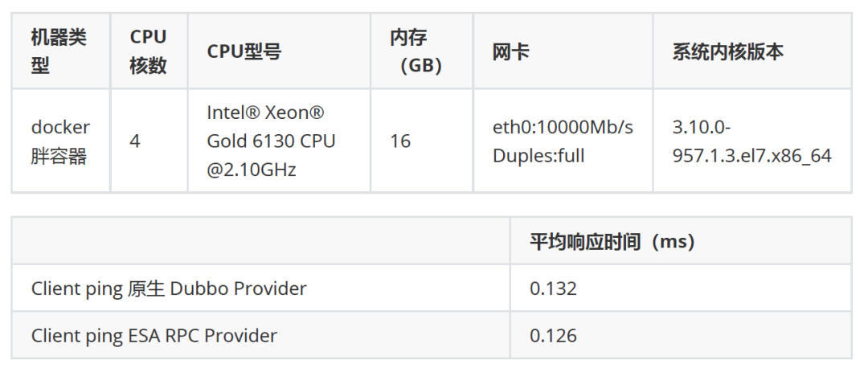This screenshot has width=868, height=372.
Task: Click the kernel version 3.10.0-957.1.3.el7.x86_64 cell
Action: [x=751, y=141]
